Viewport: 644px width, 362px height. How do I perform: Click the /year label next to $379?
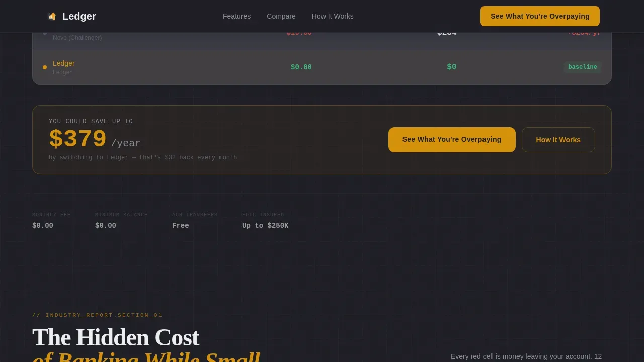coord(126,143)
